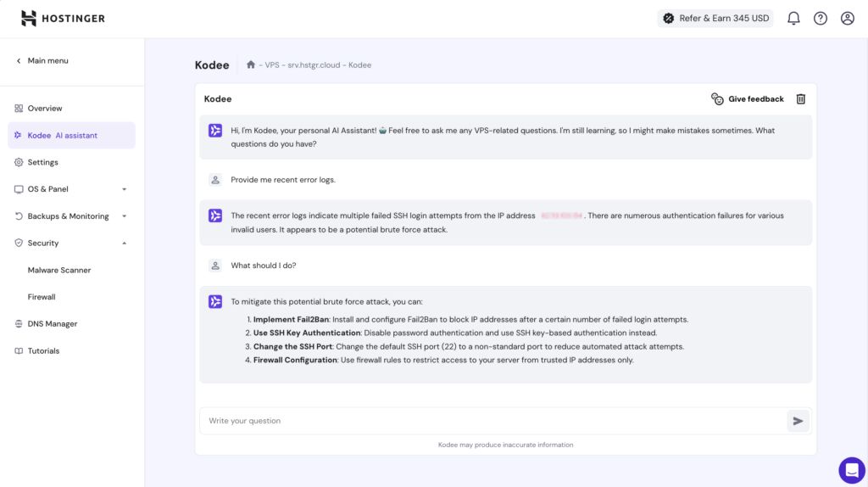Click the Refer & Earn 345 USD button
The width and height of the screenshot is (868, 487).
(x=715, y=18)
